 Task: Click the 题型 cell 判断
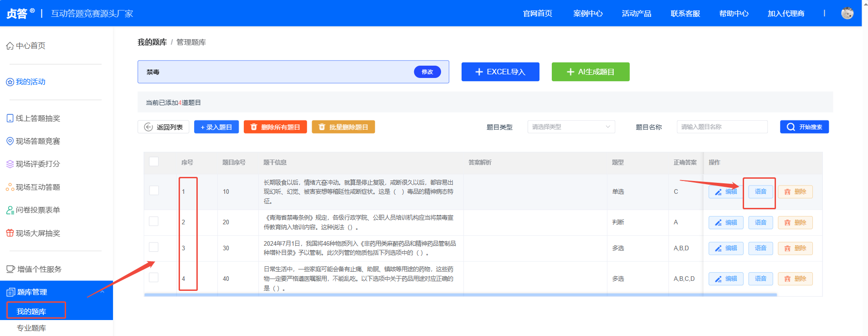click(618, 222)
